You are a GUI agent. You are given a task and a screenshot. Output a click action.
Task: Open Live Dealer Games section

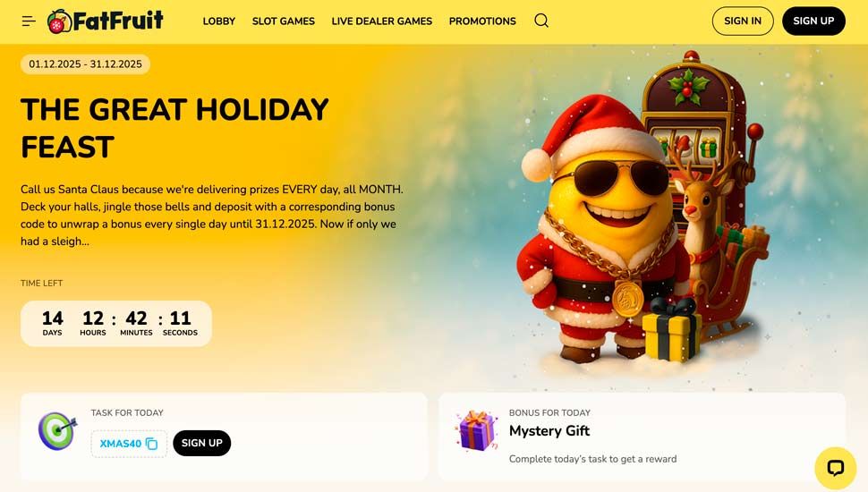(x=382, y=21)
